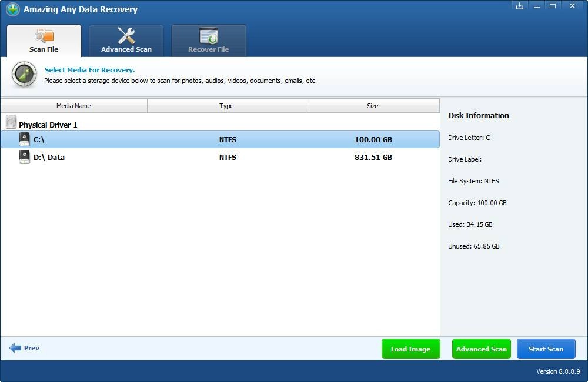Click the Scan File magnifier folder icon

click(44, 36)
